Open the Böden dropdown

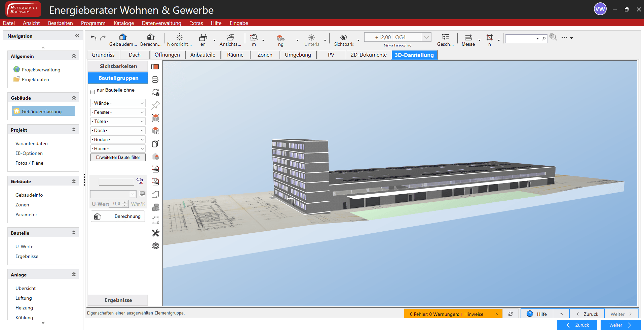click(x=118, y=139)
